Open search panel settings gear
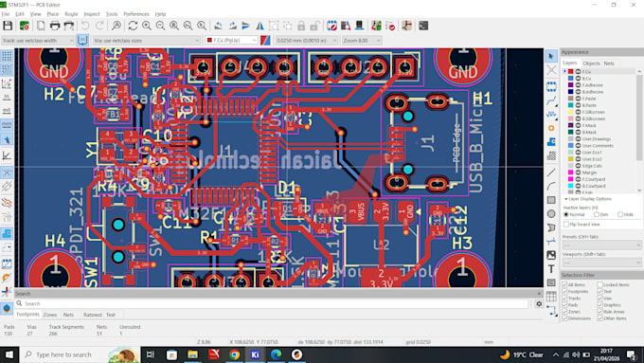The width and height of the screenshot is (644, 363). [539, 304]
